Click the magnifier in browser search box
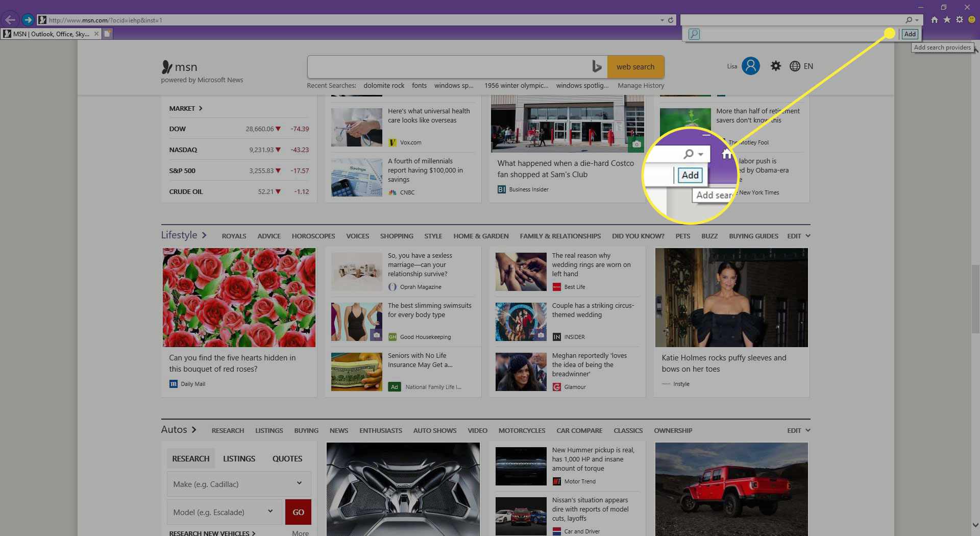980x536 pixels. coord(909,20)
